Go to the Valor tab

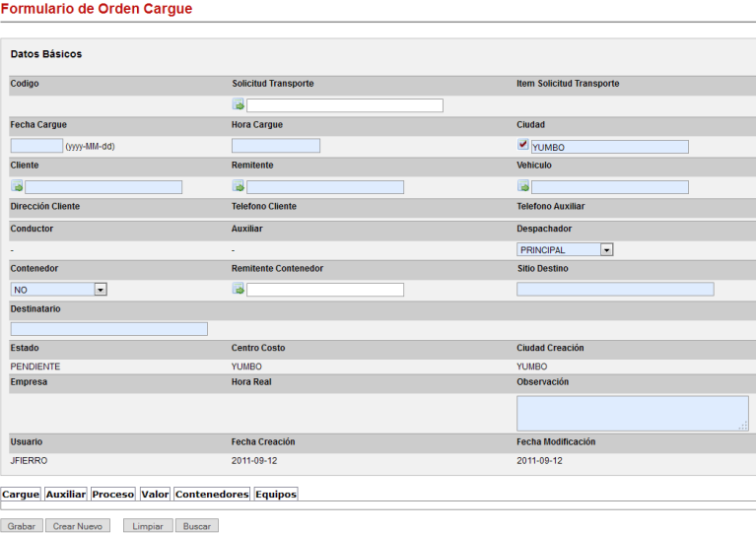pos(155,495)
